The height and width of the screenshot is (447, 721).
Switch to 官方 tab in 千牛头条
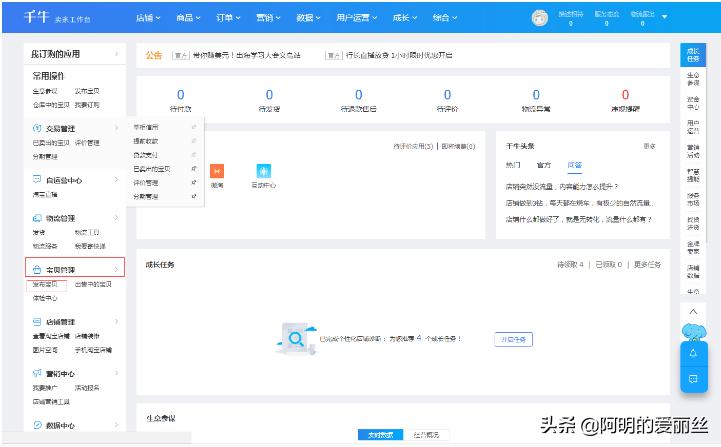[544, 165]
